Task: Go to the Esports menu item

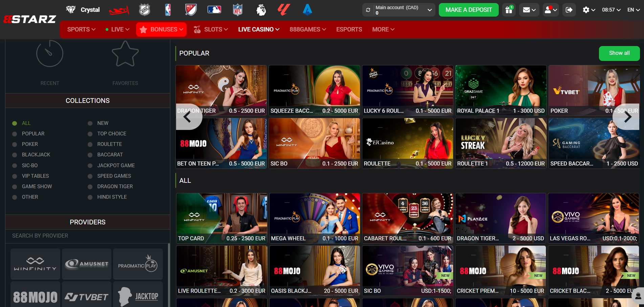Action: 349,29
